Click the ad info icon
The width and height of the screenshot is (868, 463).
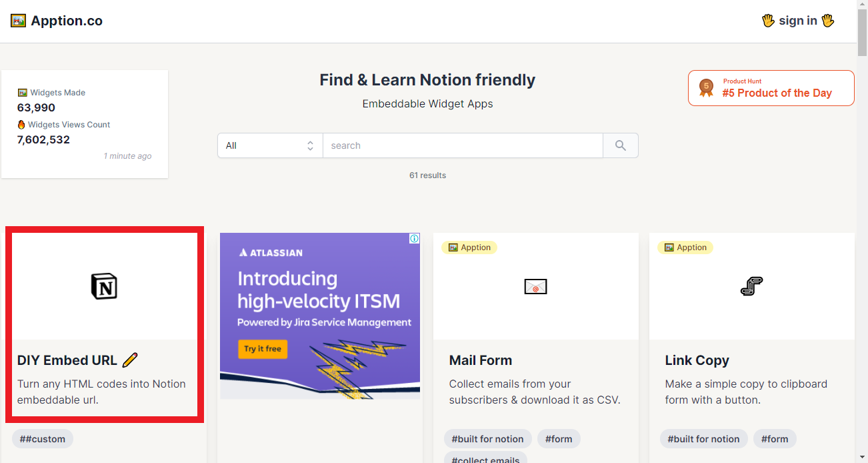click(414, 238)
